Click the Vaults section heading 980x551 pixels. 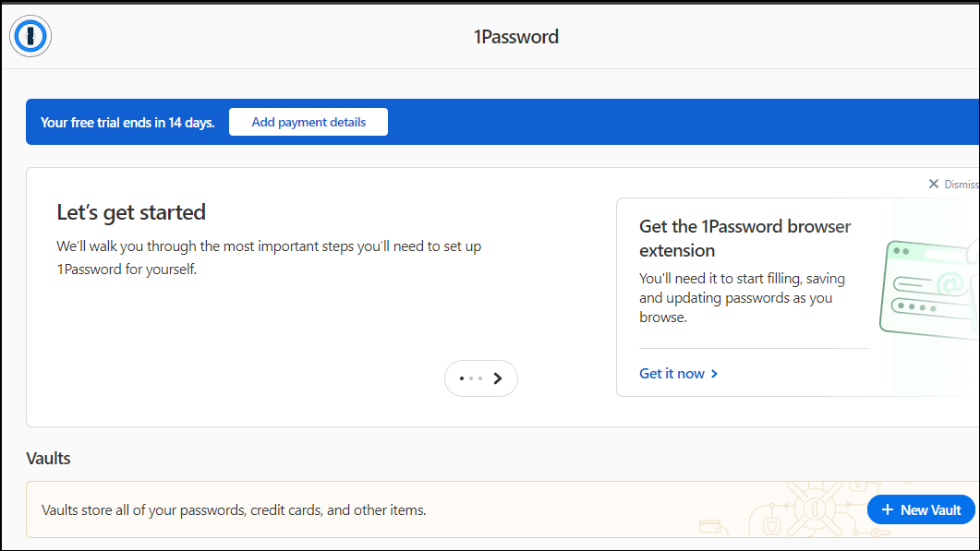(48, 458)
